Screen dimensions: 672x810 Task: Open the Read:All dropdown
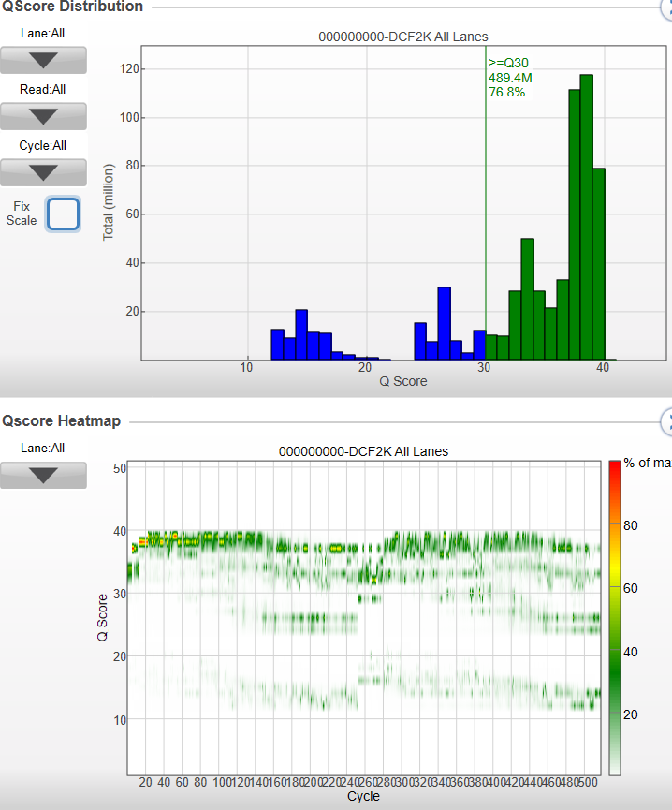pyautogui.click(x=43, y=116)
